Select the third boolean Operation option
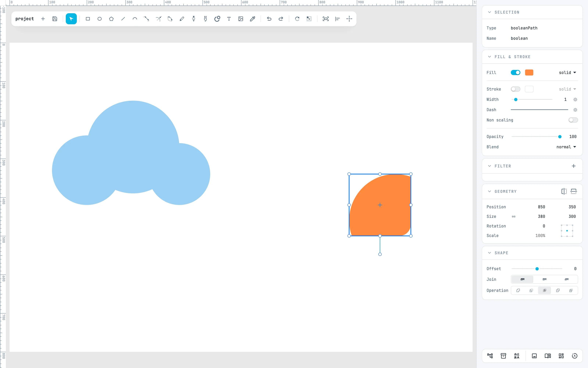The image size is (588, 368). click(x=544, y=290)
